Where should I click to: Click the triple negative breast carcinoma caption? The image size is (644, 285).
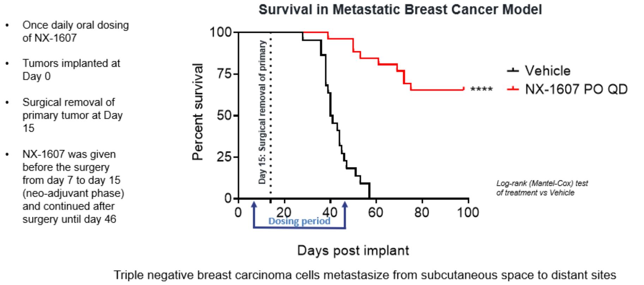tap(365, 275)
